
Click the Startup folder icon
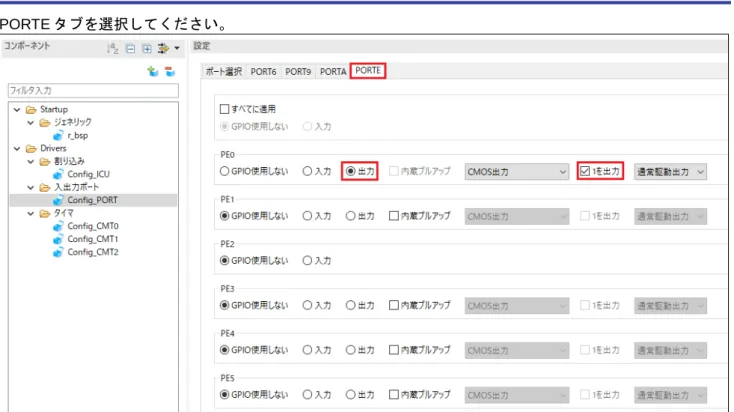(x=31, y=110)
